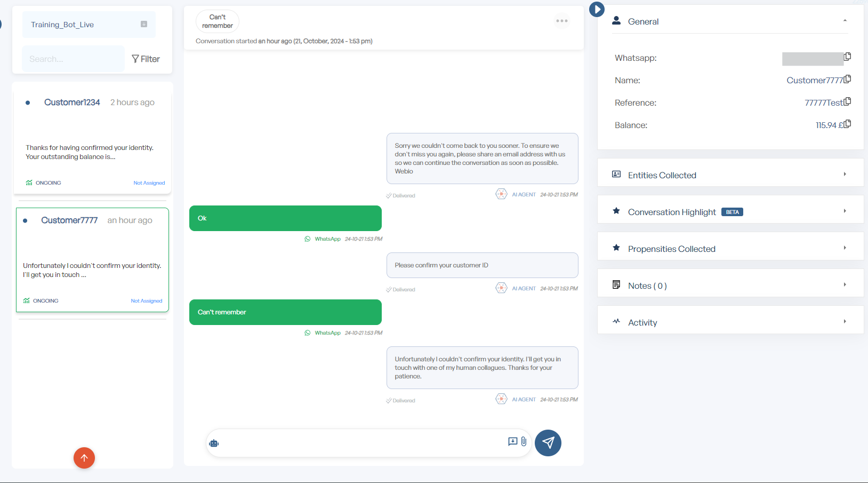
Task: Copy the customer Name Customer7777
Action: point(847,79)
